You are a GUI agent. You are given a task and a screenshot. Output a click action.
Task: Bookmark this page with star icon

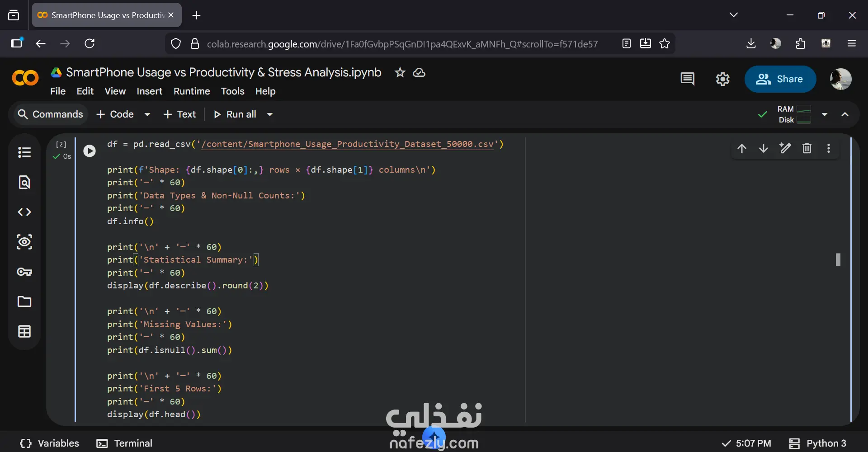665,43
